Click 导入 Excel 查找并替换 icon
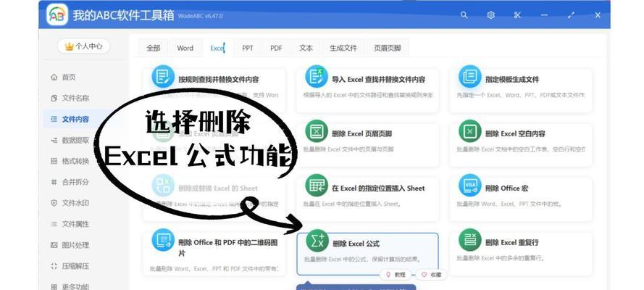This screenshot has width=644, height=290. click(x=317, y=76)
